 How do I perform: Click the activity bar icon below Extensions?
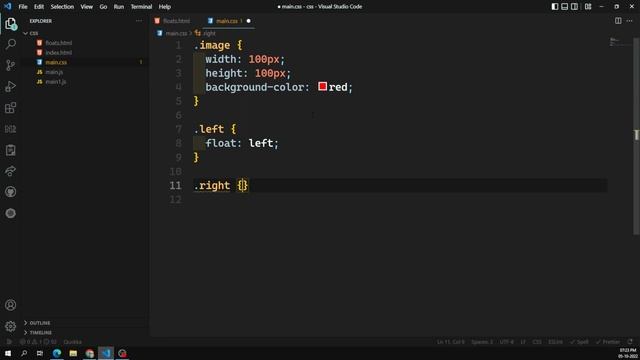pos(11,129)
